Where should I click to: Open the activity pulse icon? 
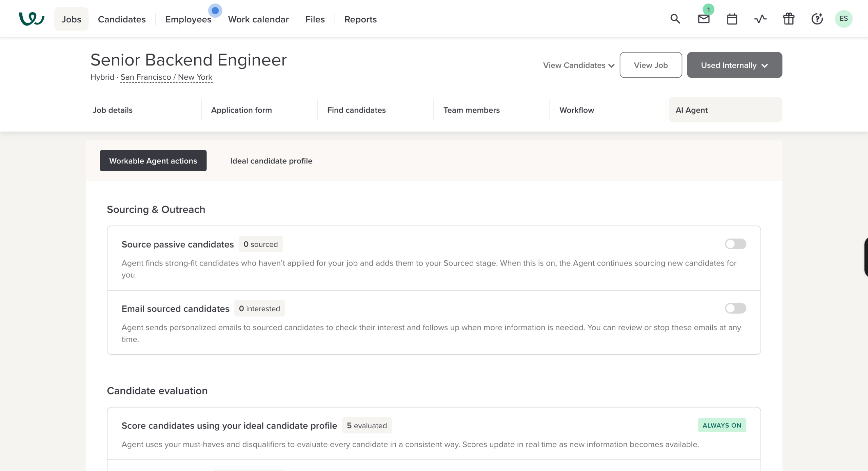(760, 19)
